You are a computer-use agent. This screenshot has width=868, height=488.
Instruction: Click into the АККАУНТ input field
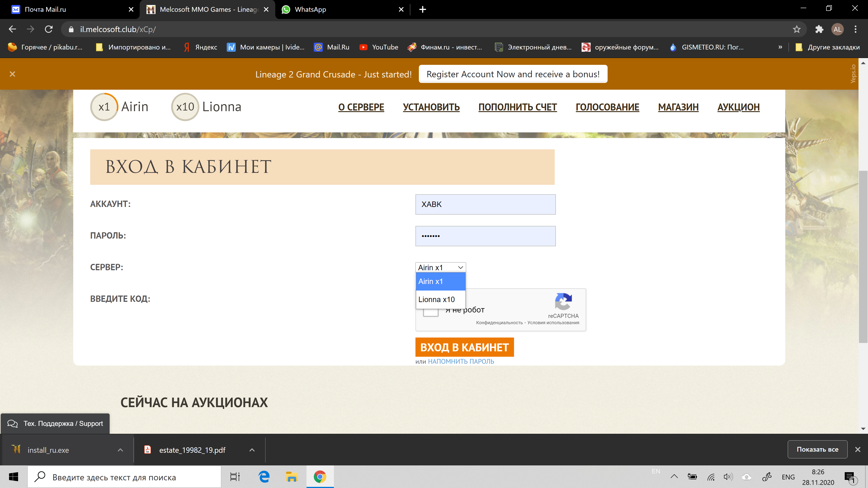485,204
